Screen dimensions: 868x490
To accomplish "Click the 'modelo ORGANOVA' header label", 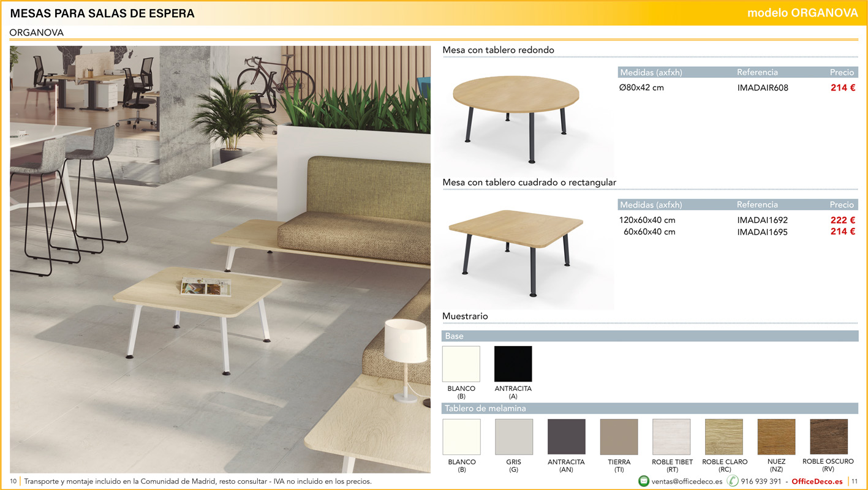I will pyautogui.click(x=802, y=13).
